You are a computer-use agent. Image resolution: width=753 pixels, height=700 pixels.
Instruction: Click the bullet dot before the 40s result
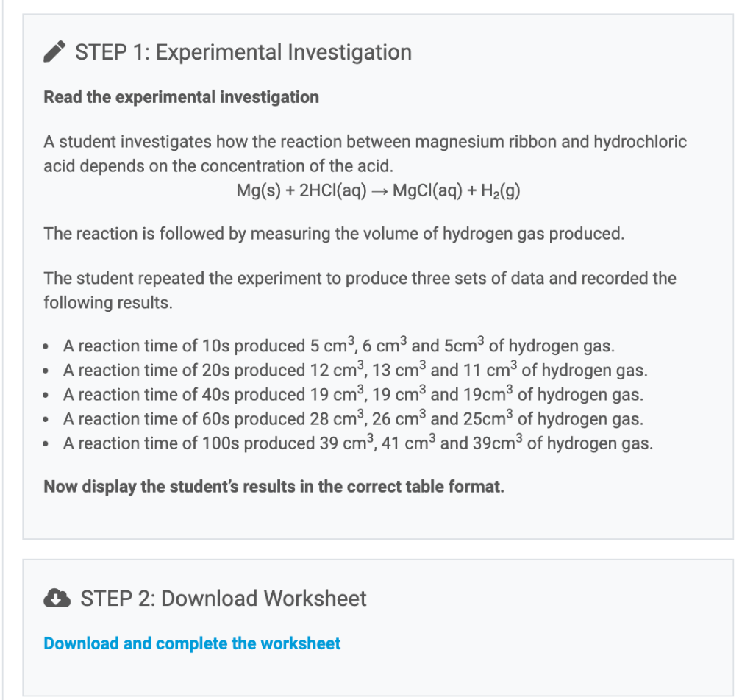48,396
